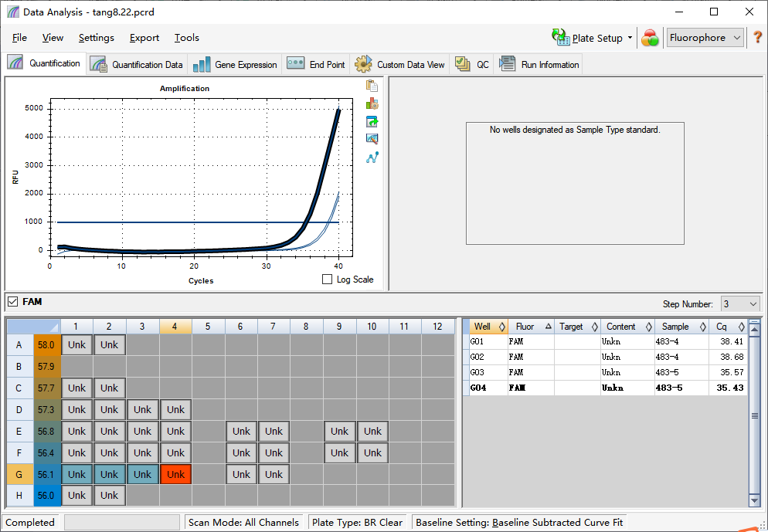Screen dimensions: 768x532
Task: Click the QC checklist icon
Action: point(463,64)
